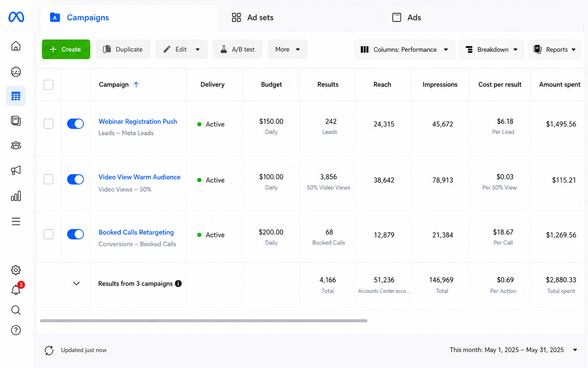Click the green Create button
The image size is (588, 368).
click(66, 49)
